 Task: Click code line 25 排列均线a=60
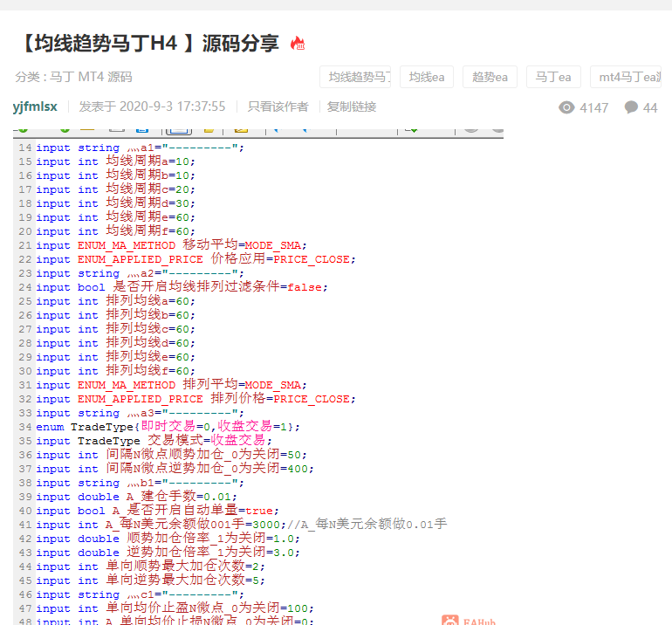coord(116,301)
